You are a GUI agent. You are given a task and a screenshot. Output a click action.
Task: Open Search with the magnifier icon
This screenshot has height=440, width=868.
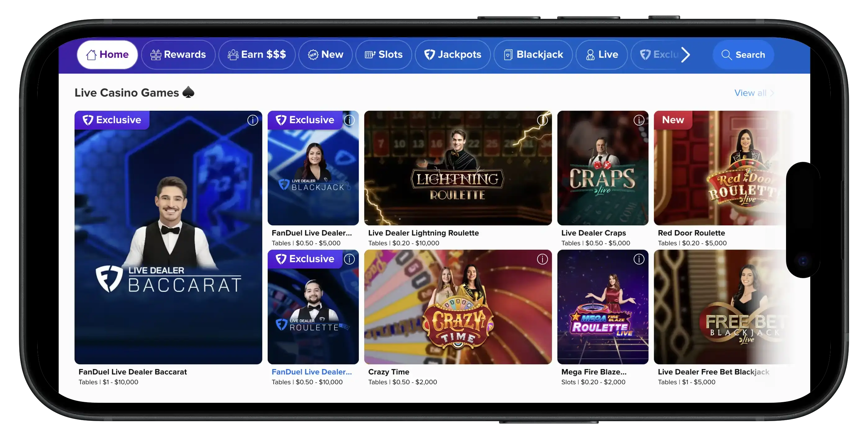(x=726, y=55)
